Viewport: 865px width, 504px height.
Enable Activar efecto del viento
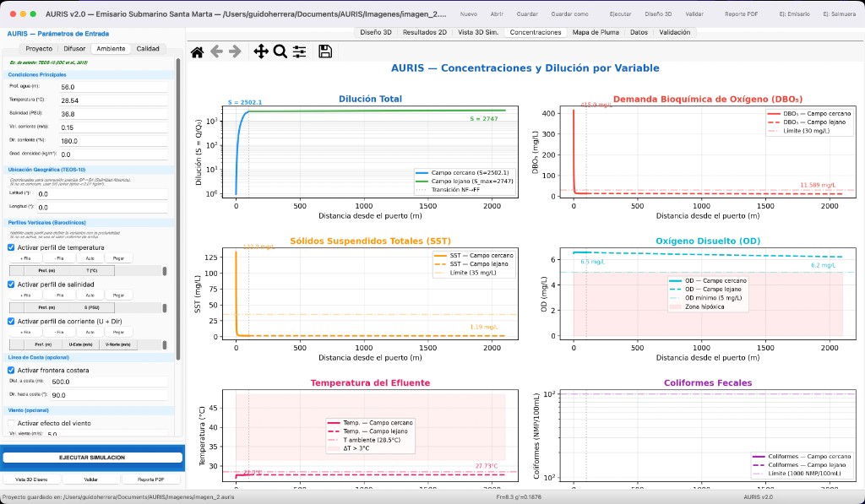pos(11,424)
